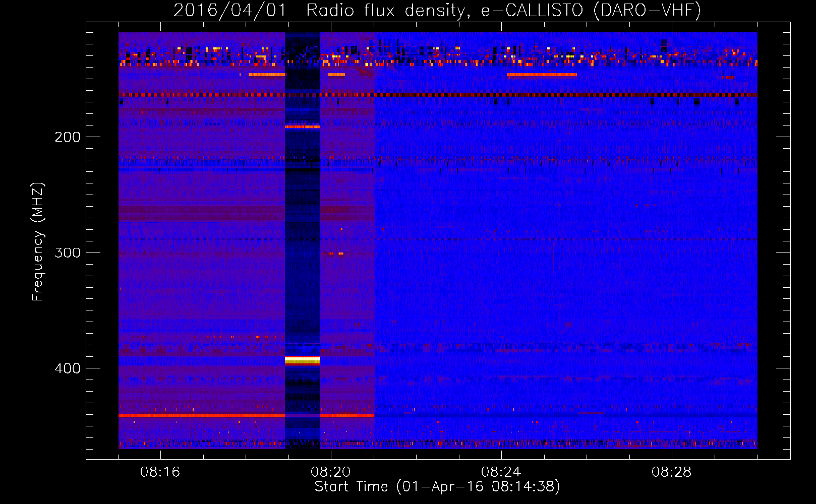Viewport: 816px width, 504px height.
Task: Click the 300 frequency axis label
Action: pyautogui.click(x=68, y=253)
